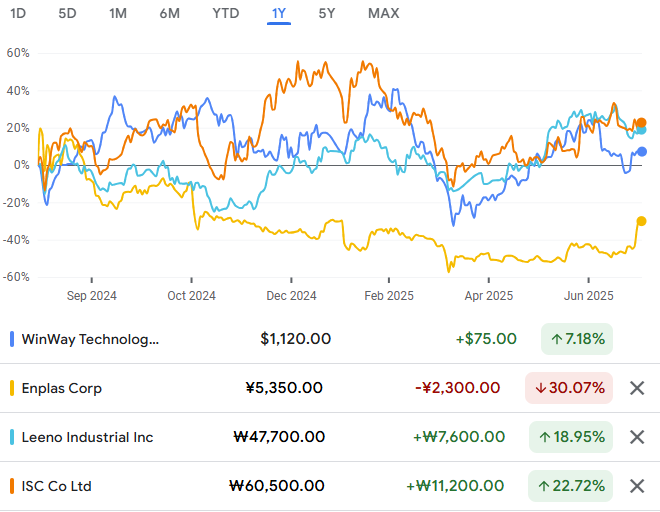Image resolution: width=660 pixels, height=512 pixels.
Task: Click the +$75.00 change value
Action: click(486, 339)
